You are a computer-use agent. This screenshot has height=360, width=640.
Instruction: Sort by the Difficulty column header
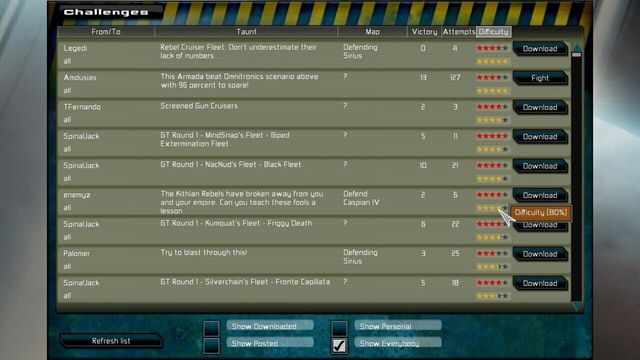pos(494,31)
